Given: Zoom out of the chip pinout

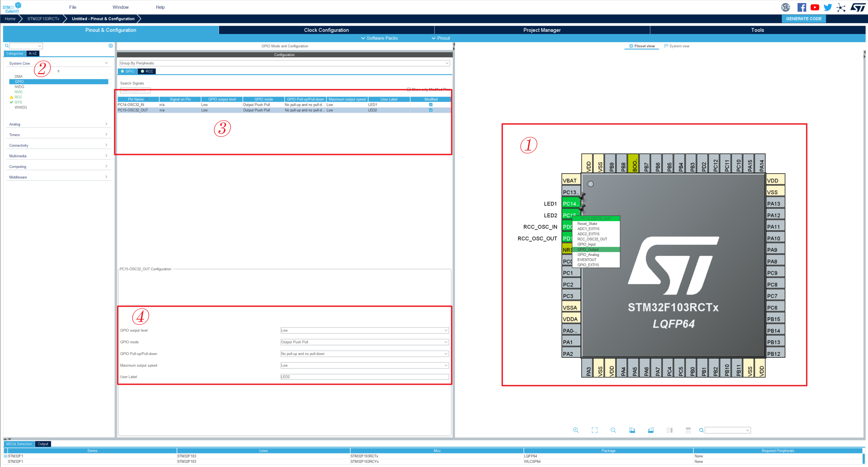Looking at the screenshot, I should pos(613,430).
